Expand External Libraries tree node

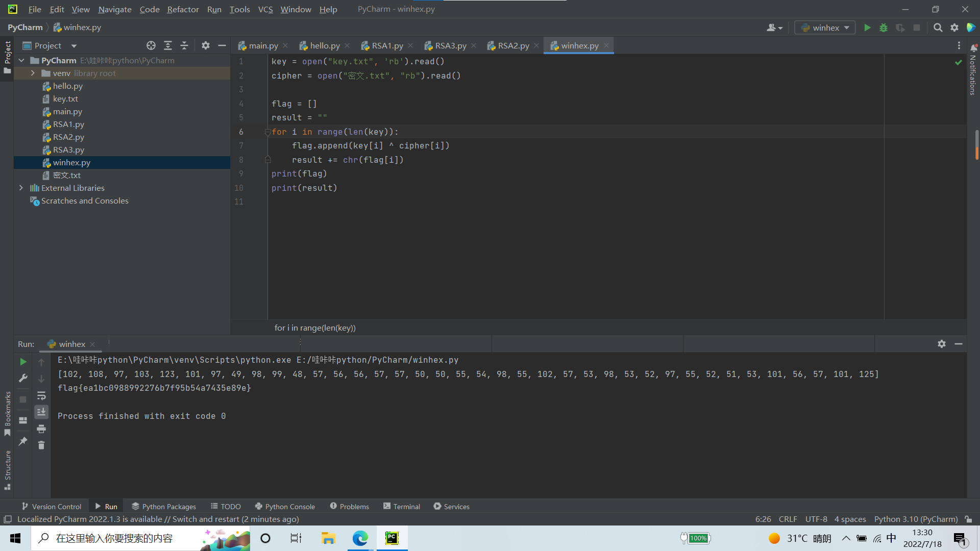[21, 188]
